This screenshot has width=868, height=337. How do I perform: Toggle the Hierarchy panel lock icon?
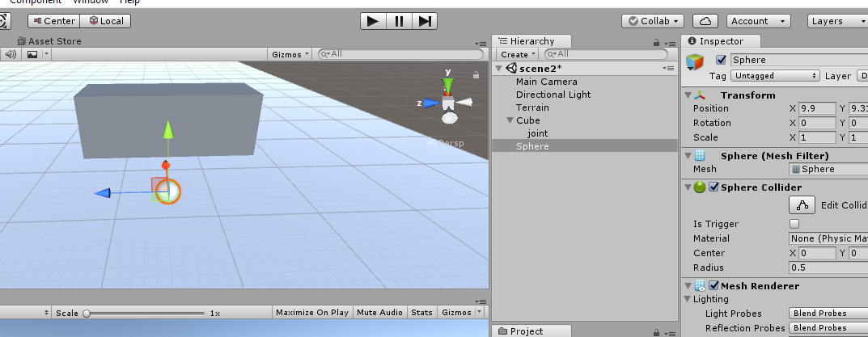tap(657, 43)
